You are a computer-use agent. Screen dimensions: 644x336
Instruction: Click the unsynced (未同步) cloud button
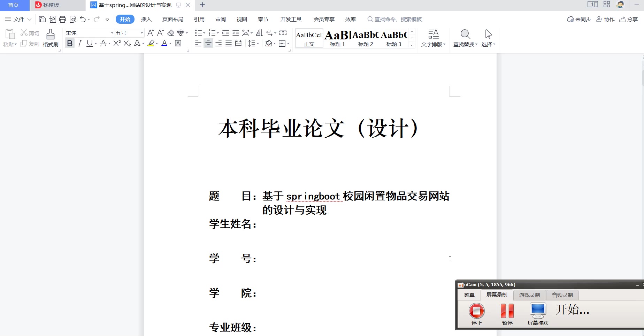click(x=579, y=19)
